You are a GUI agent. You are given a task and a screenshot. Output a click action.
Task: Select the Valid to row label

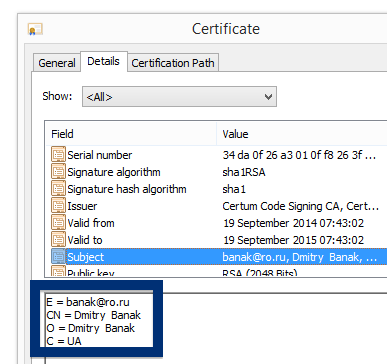(85, 240)
